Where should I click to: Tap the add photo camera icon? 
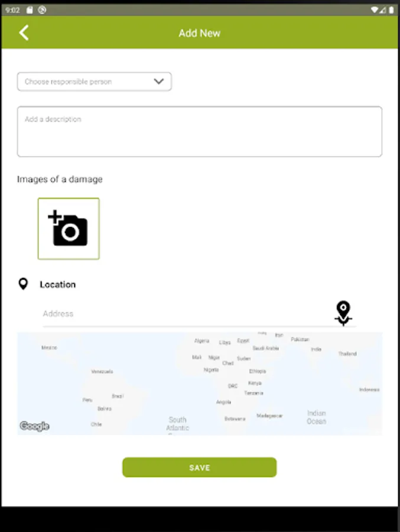click(69, 229)
